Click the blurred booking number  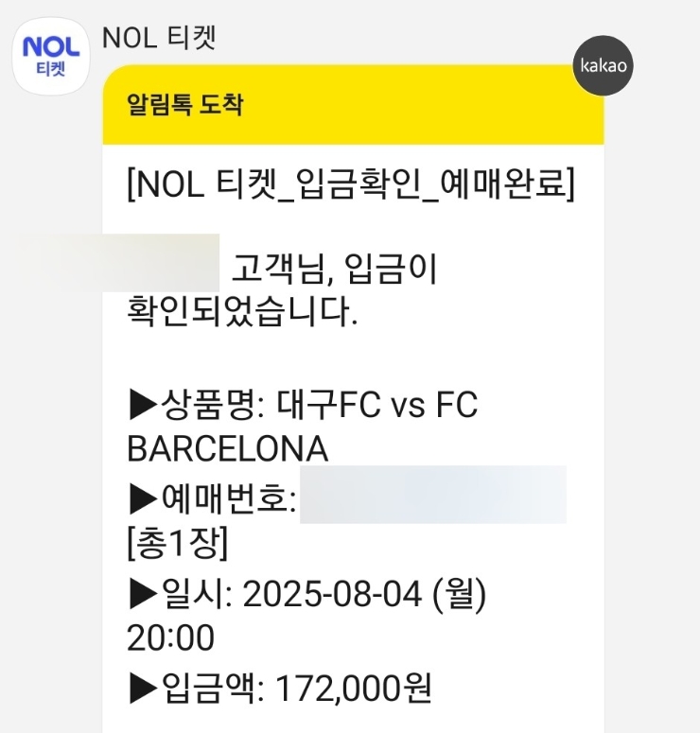(433, 495)
